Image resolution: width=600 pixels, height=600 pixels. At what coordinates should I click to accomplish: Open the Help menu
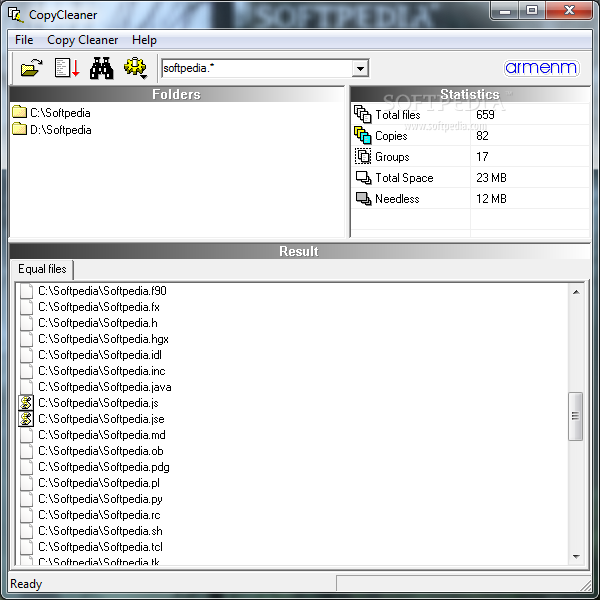point(144,40)
